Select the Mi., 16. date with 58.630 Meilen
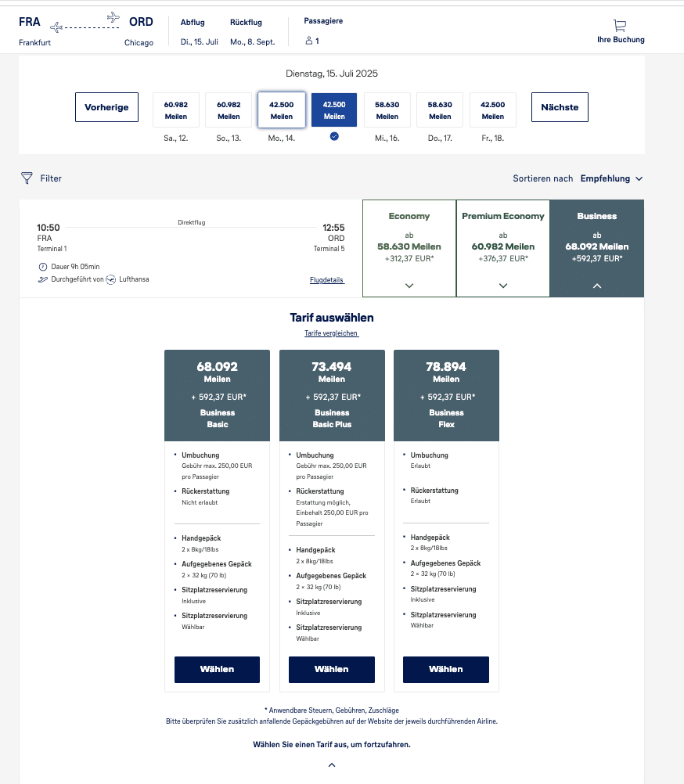 pyautogui.click(x=387, y=110)
